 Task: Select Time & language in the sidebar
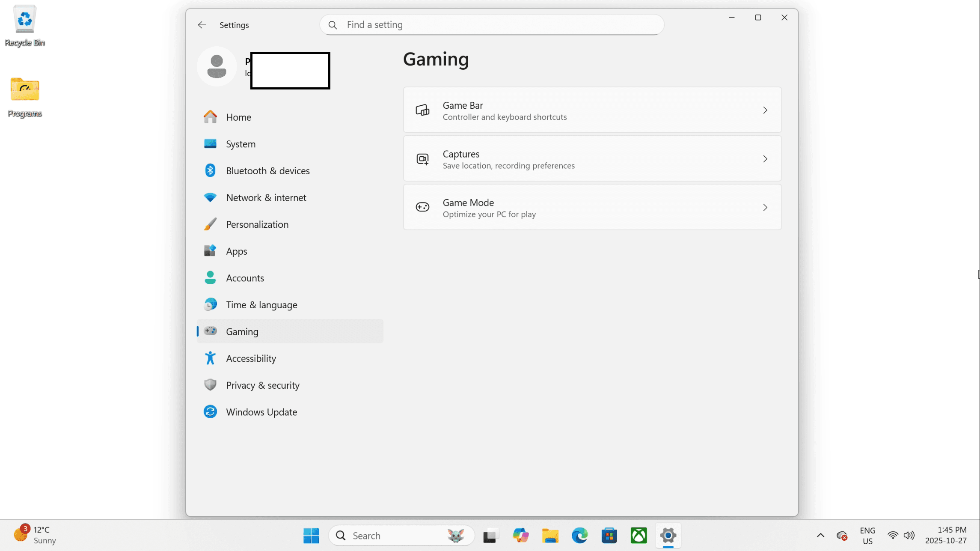tap(261, 305)
